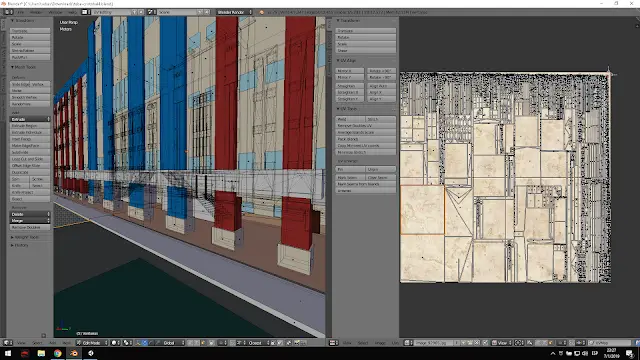This screenshot has height=360, width=640.
Task: Click the pivot point icon in UV editor header
Action: [x=519, y=343]
